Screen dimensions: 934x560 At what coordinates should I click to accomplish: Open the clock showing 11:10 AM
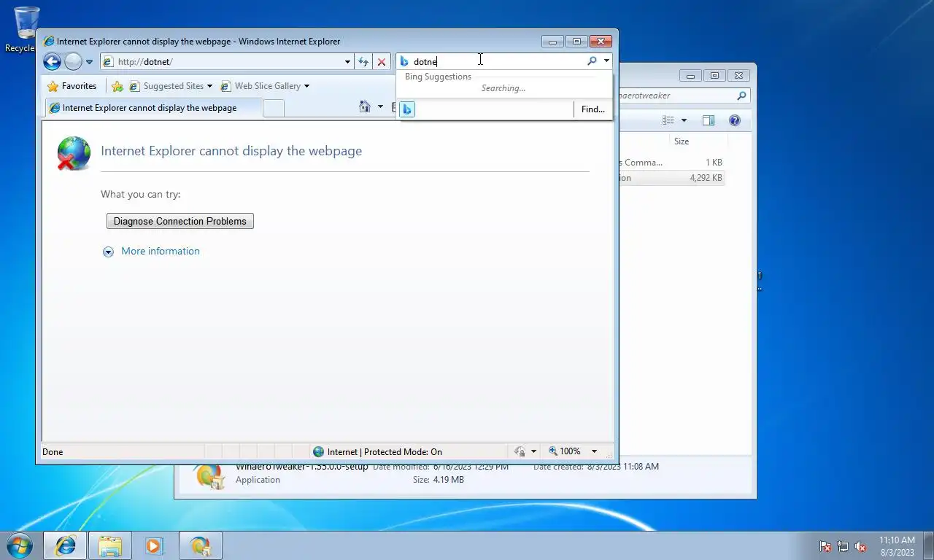coord(897,546)
